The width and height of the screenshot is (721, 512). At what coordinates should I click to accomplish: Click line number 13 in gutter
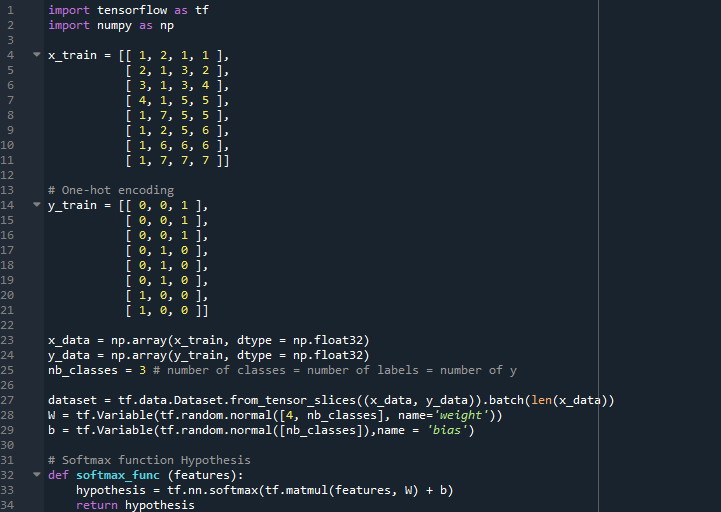[7, 190]
